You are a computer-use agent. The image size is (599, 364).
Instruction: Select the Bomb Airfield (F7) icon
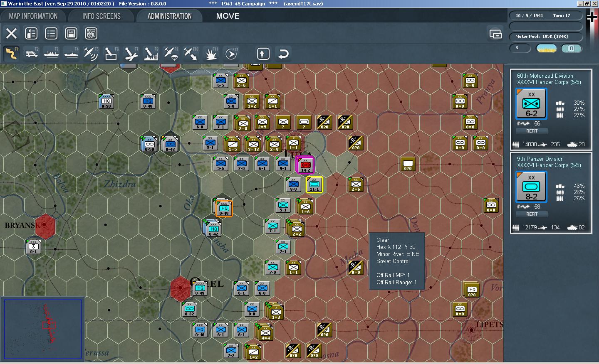[131, 54]
